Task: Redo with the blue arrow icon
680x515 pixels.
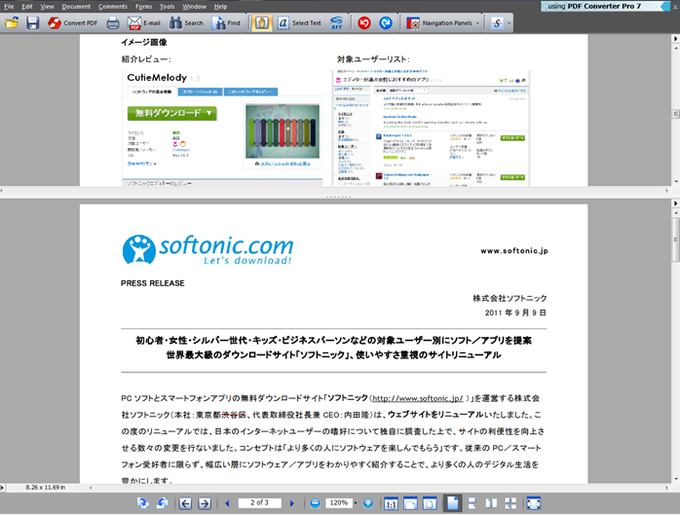Action: [386, 23]
